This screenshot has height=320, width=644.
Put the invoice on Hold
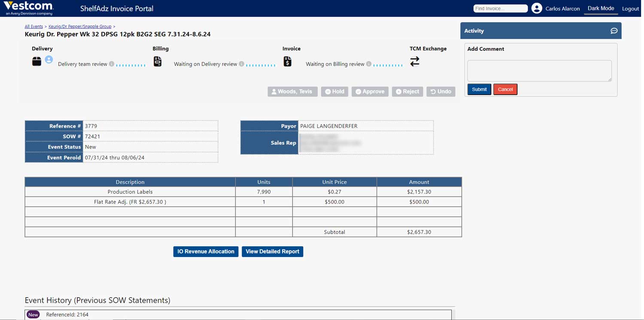click(334, 91)
